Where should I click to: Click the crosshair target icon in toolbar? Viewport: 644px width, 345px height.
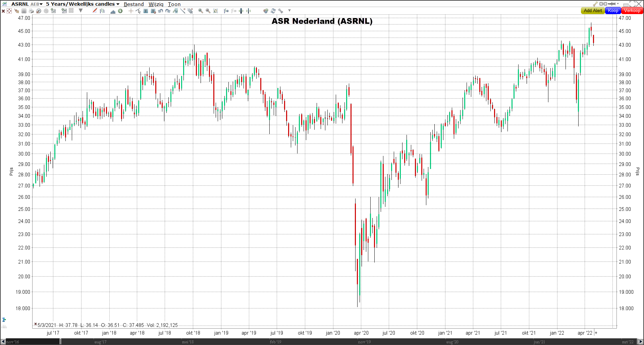[x=9, y=11]
